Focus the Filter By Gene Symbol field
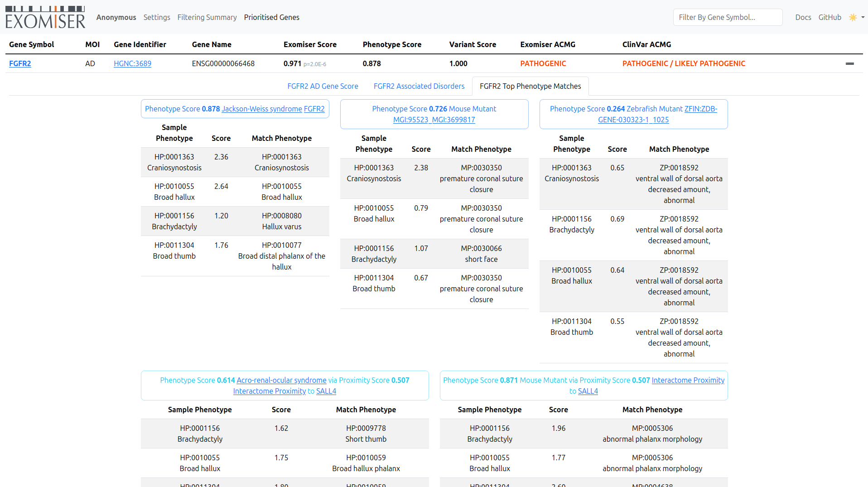Viewport: 868px width, 487px height. (x=728, y=17)
